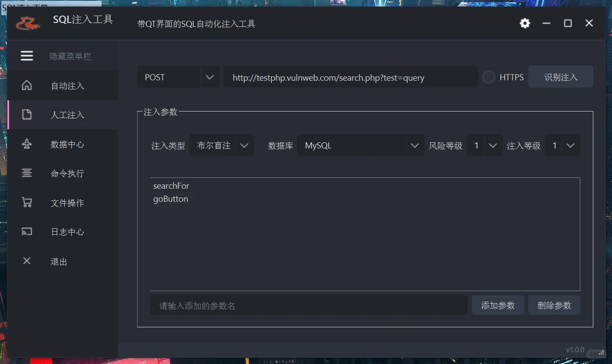Select the goButton parameter in the list
Viewport: 612px width, 364px height.
171,199
